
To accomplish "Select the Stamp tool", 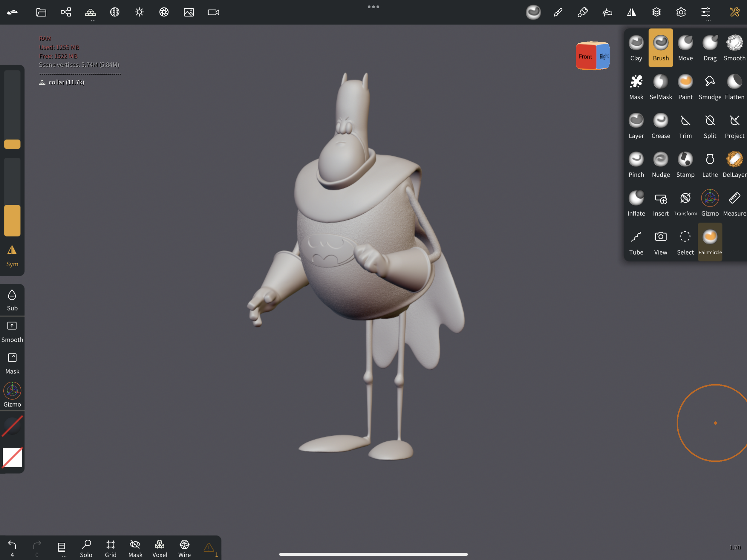I will tap(685, 164).
